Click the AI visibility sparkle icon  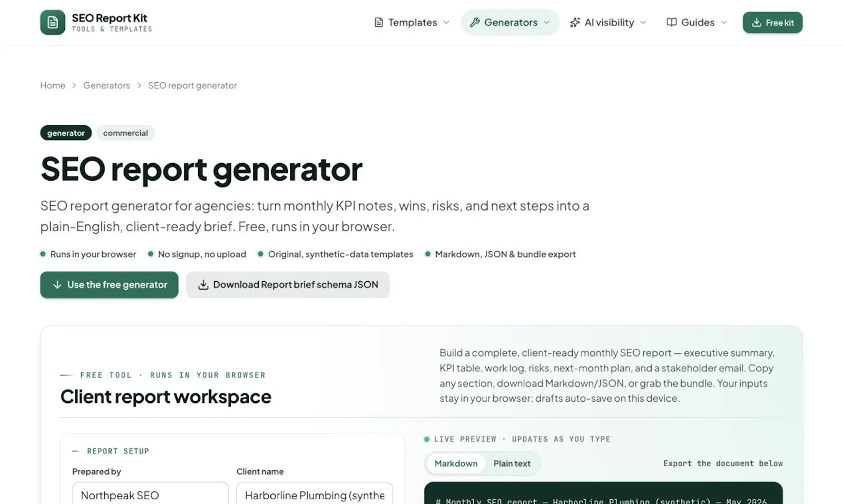[x=575, y=22]
